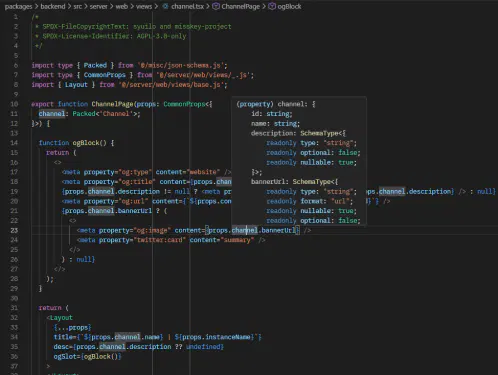The image size is (498, 375).
Task: Click 'twitter:card' meta property string
Action: click(160, 240)
